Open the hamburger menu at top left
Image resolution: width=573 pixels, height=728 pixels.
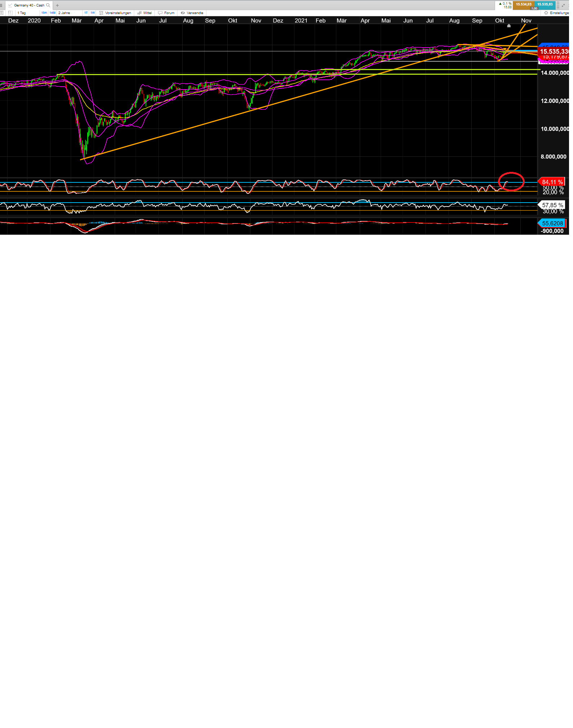(1, 5)
